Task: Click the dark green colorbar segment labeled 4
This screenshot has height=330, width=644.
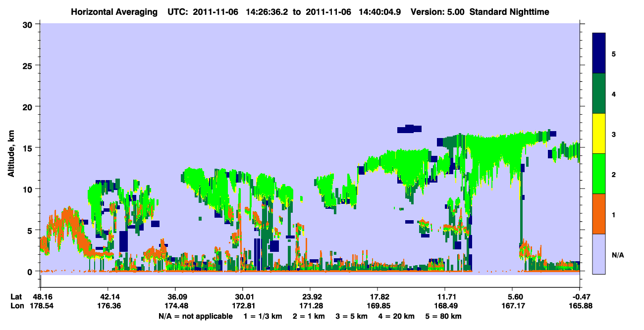Action: click(x=599, y=94)
